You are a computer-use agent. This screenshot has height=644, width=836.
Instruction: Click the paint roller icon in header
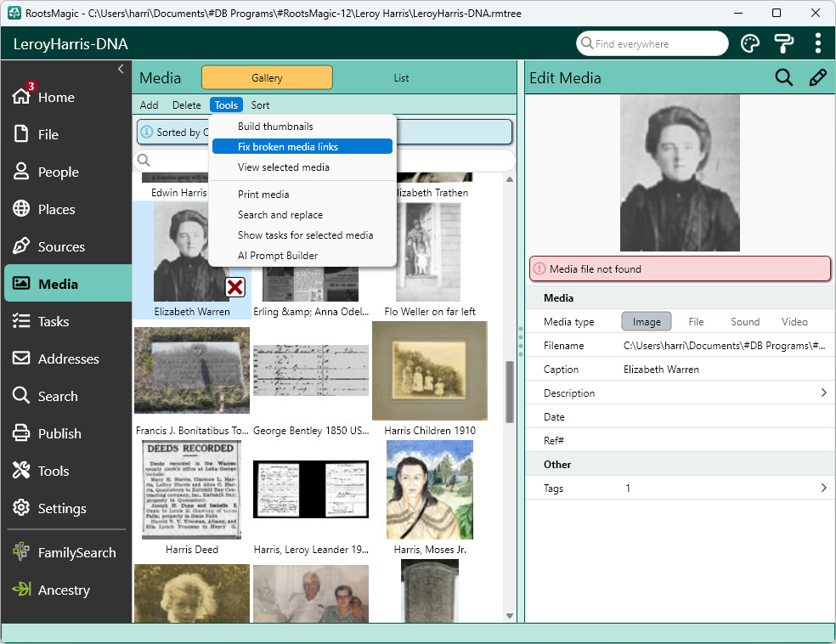tap(783, 43)
